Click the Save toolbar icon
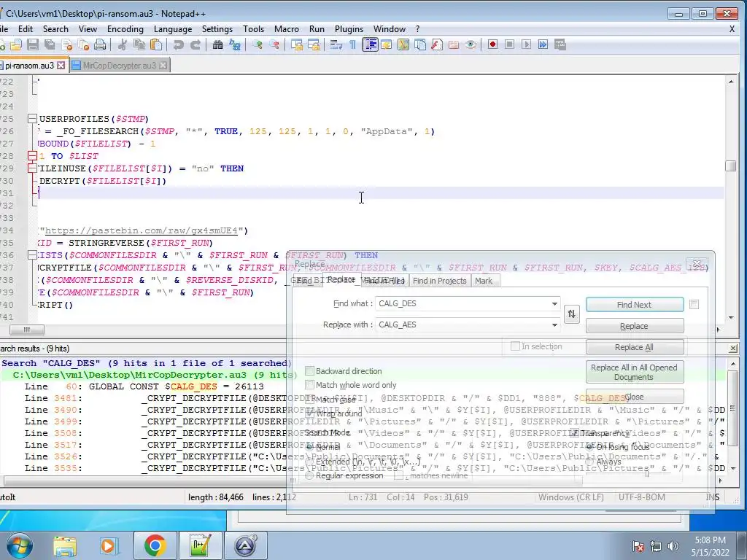 (32, 44)
